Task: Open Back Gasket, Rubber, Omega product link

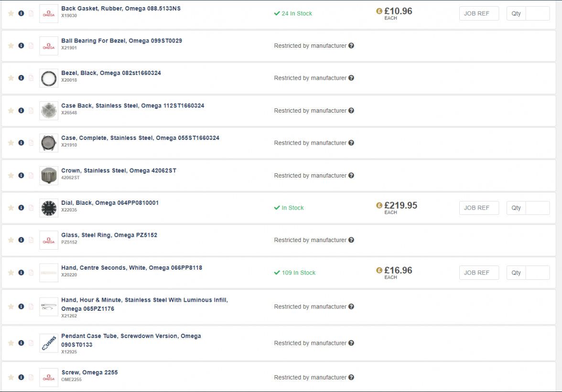Action: (x=121, y=9)
